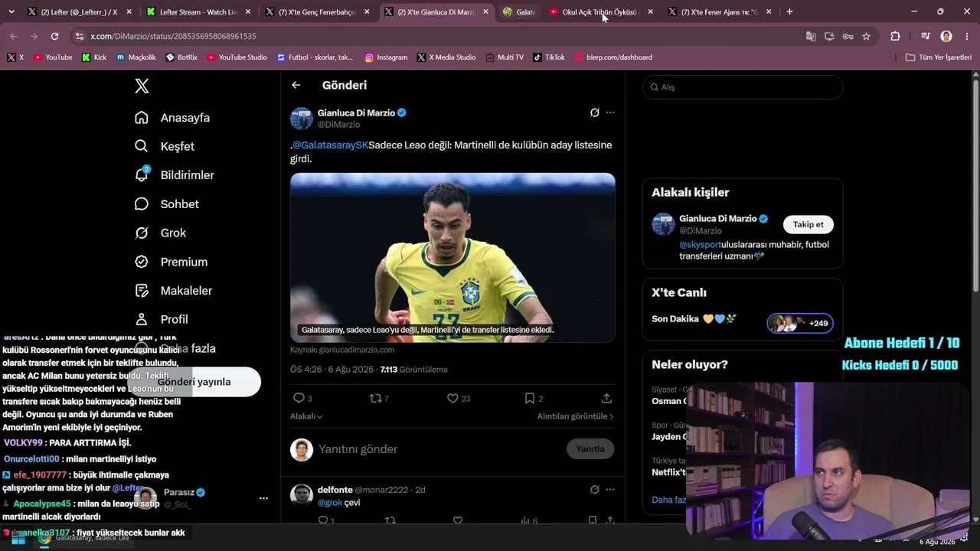Open a new browser tab
This screenshot has width=980, height=551.
[x=789, y=11]
